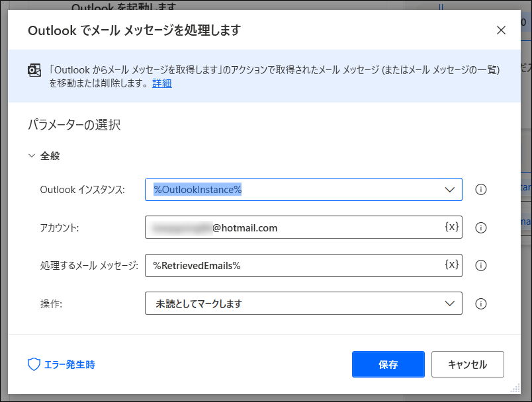Screen dimensions: 532x402
Task: Open 操作 dropdown showing 未読としてマークします
Action: pyautogui.click(x=303, y=303)
